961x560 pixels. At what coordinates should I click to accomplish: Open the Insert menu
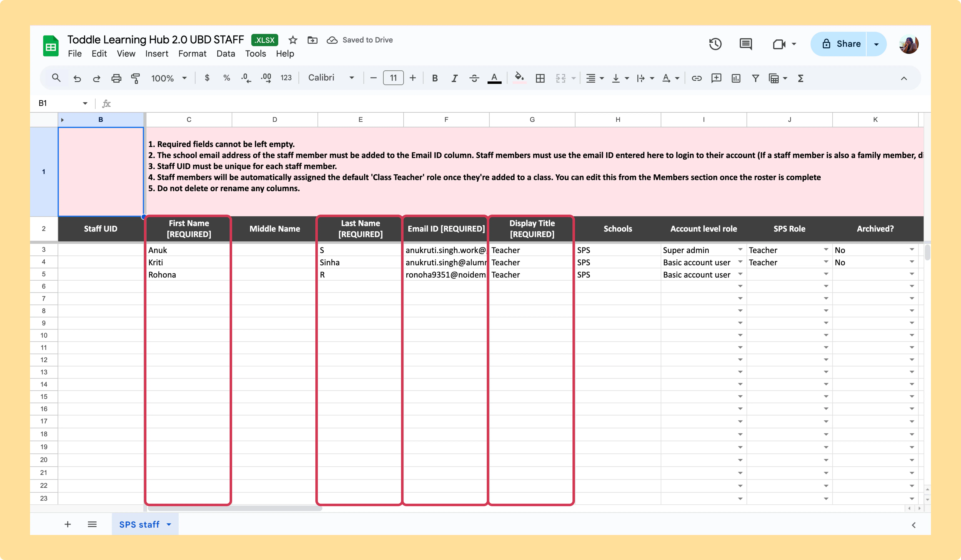coord(156,54)
